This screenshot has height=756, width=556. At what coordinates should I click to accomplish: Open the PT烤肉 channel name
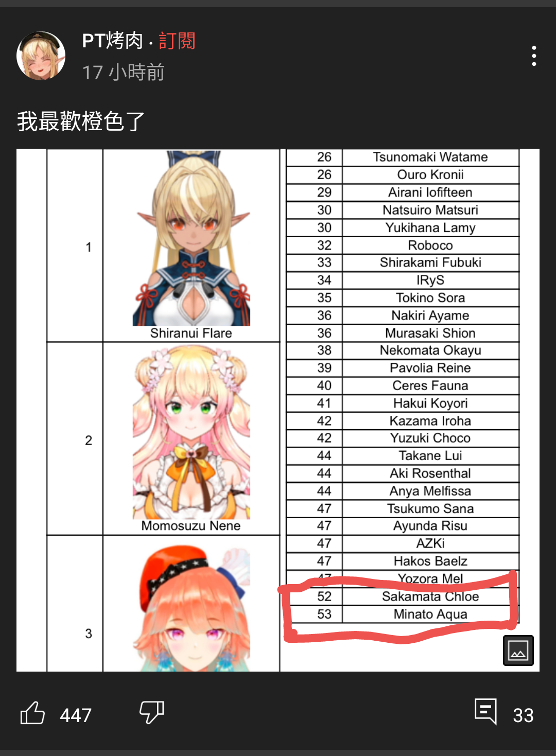click(x=112, y=40)
